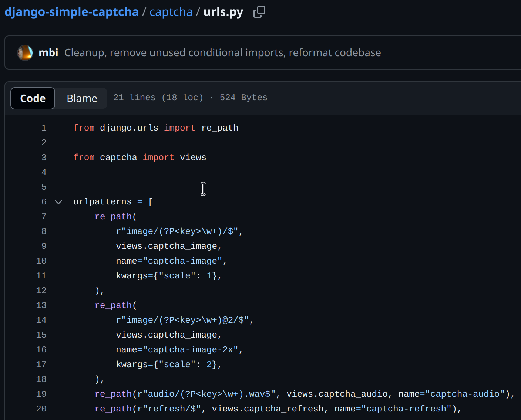This screenshot has width=521, height=420.
Task: Open mbi author profile link
Action: point(48,52)
